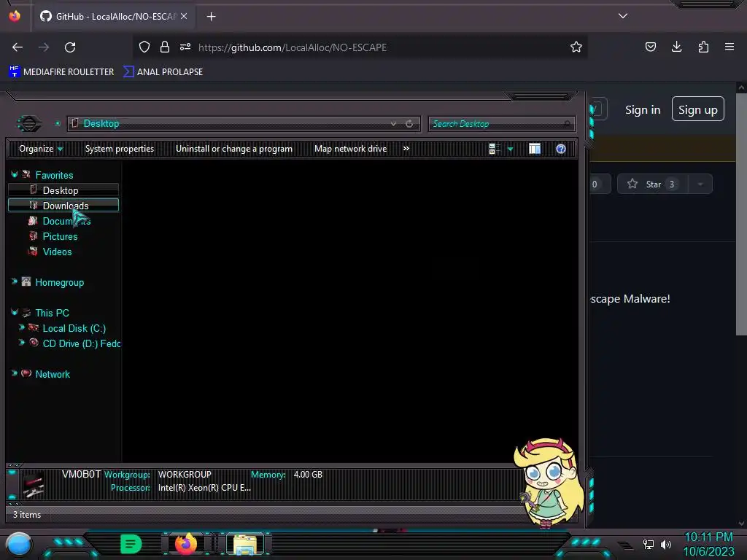The image size is (747, 560).
Task: Collapse the This PC tree node
Action: pos(15,312)
